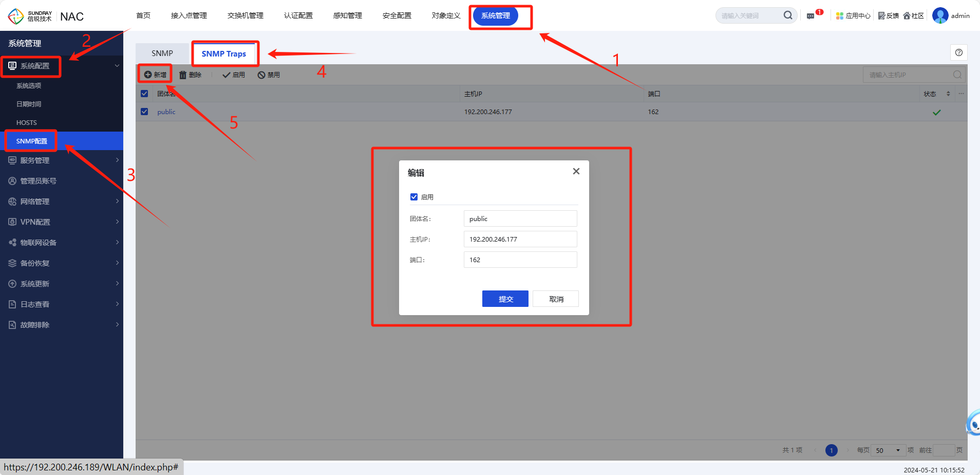980x475 pixels.
Task: Click 启用 enable toolbar button
Action: pyautogui.click(x=234, y=75)
